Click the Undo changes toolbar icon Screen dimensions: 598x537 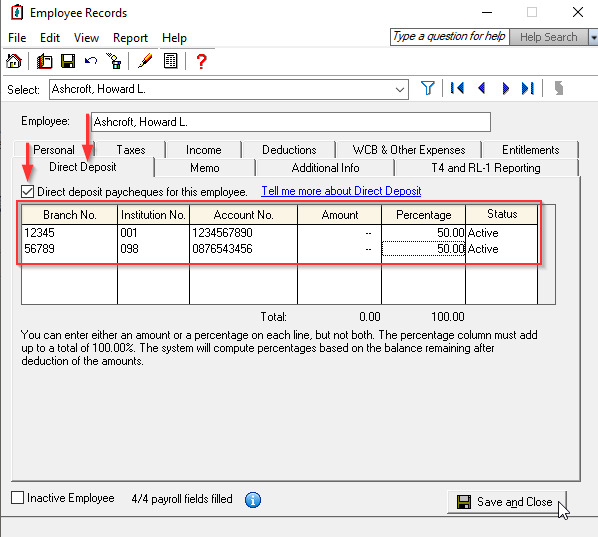pyautogui.click(x=91, y=61)
